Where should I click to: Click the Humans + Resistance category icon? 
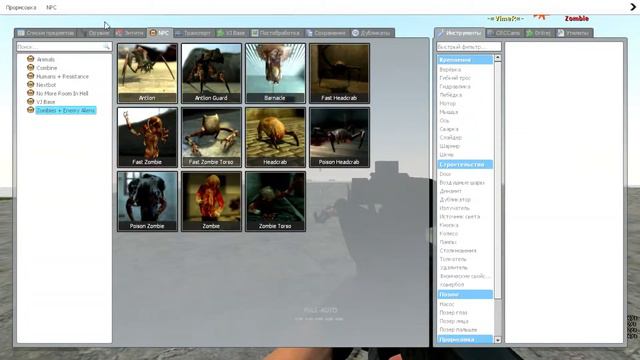coord(30,76)
